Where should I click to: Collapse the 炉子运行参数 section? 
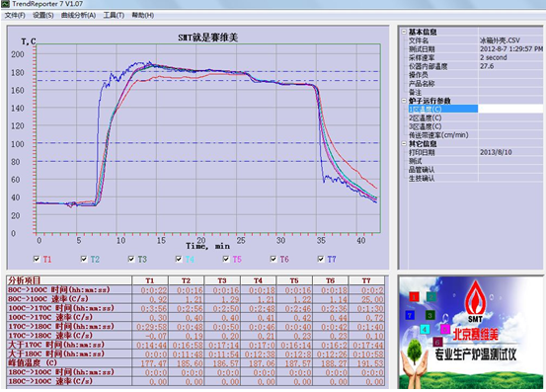coord(404,101)
